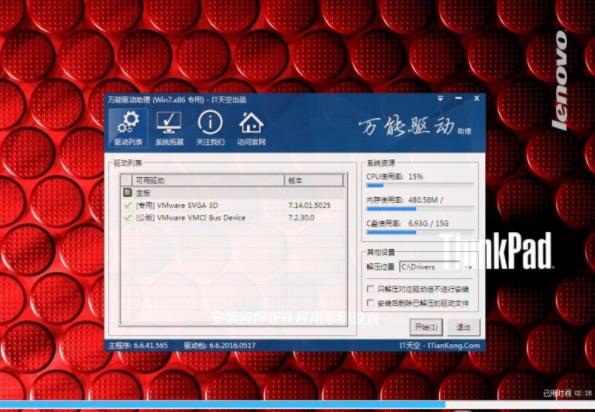Click the C盘使用率 progress bar
The width and height of the screenshot is (595, 412).
420,232
